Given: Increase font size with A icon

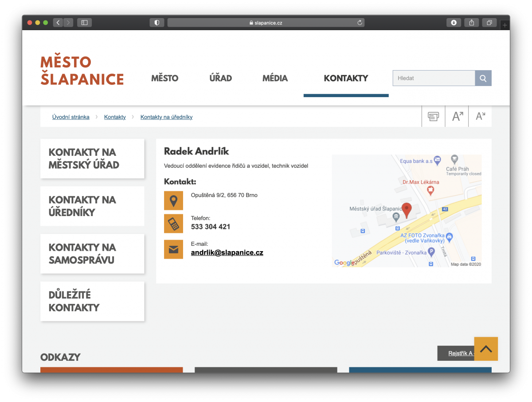Looking at the screenshot, I should [x=457, y=117].
